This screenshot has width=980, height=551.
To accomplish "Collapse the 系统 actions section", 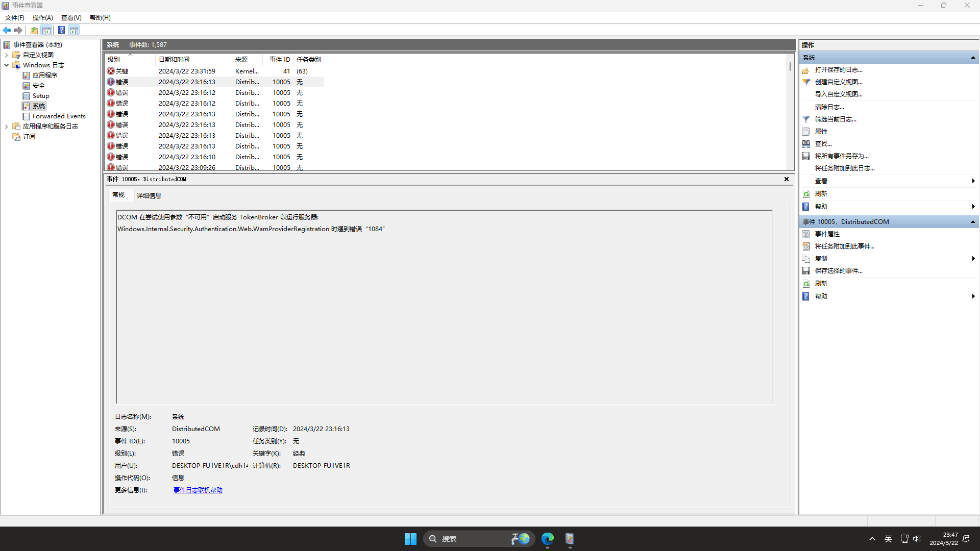I will 973,58.
